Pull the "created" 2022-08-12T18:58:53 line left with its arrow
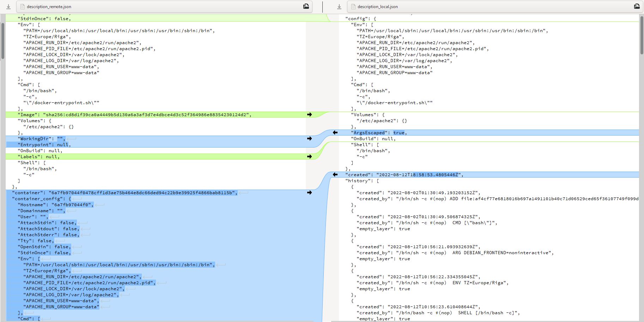Viewport: 644px width, 322px height. point(335,175)
